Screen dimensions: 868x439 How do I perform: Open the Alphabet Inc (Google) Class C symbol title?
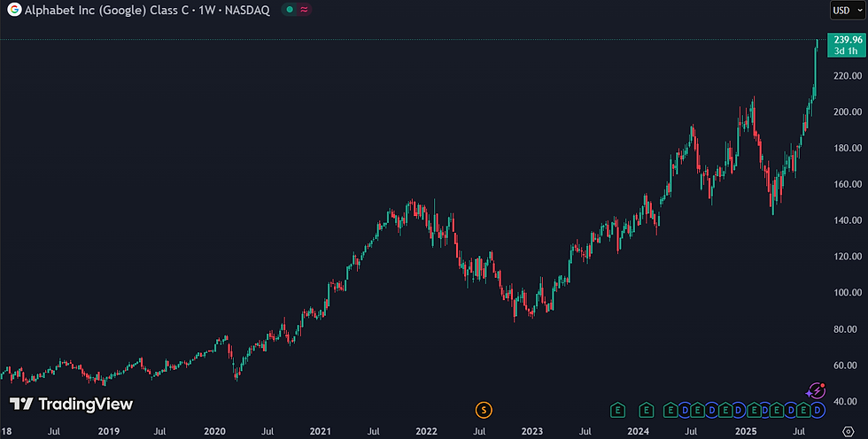click(106, 10)
